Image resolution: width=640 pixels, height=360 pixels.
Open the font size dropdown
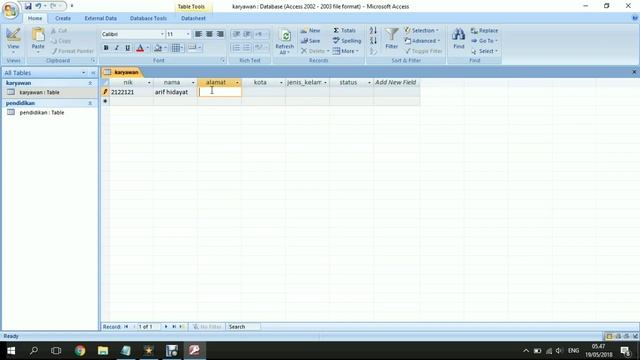click(188, 34)
